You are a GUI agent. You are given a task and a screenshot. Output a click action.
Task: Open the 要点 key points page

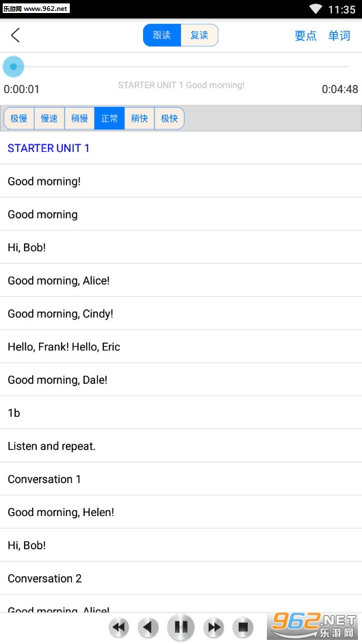306,36
